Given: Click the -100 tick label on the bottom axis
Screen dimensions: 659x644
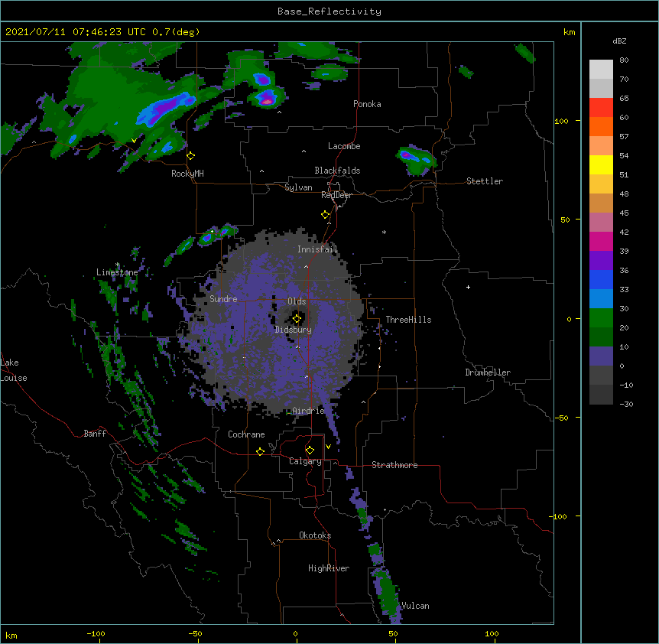Looking at the screenshot, I should tap(96, 633).
